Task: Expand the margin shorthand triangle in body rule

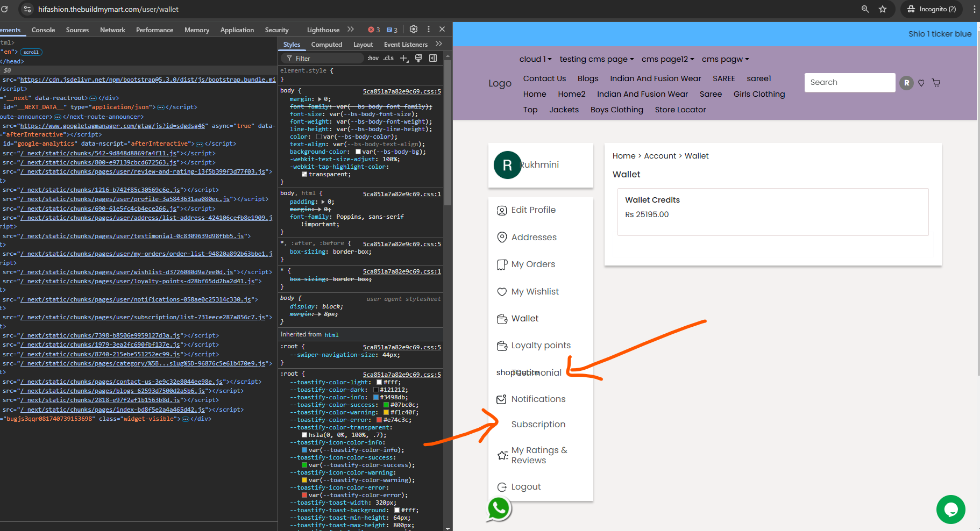Action: (x=320, y=99)
